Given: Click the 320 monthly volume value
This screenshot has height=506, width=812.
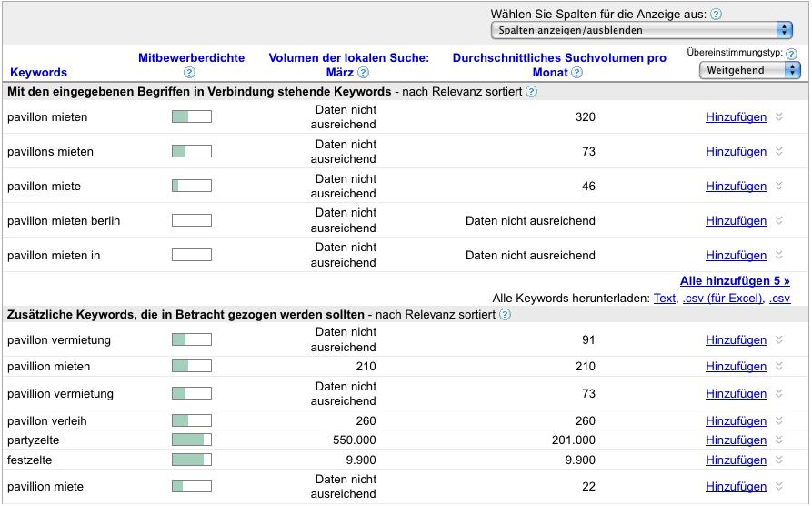Looking at the screenshot, I should point(586,117).
